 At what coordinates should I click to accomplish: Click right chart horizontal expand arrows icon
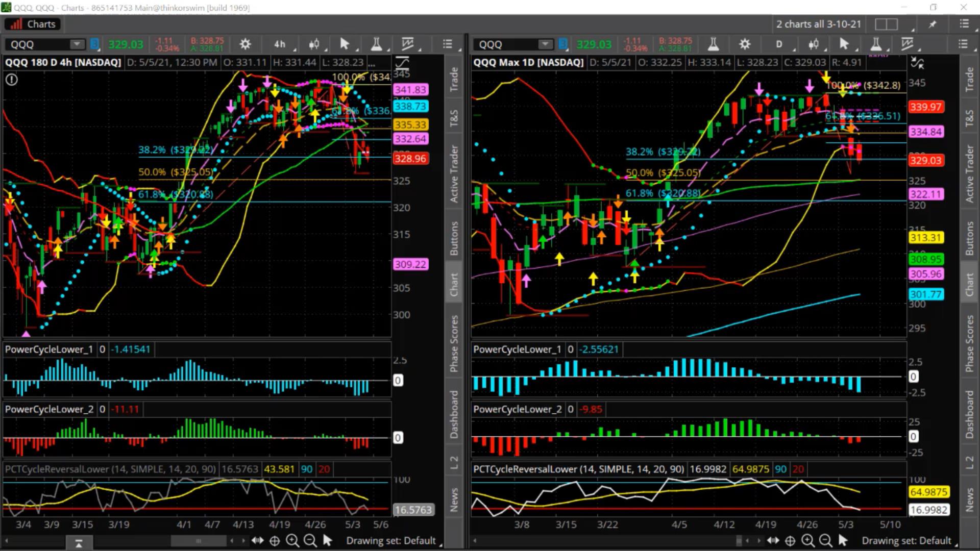[773, 541]
